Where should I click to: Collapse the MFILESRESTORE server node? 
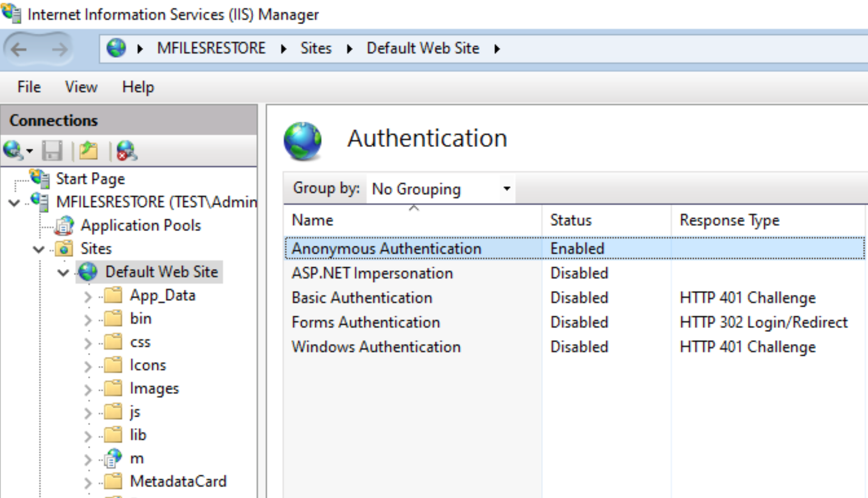pos(15,203)
